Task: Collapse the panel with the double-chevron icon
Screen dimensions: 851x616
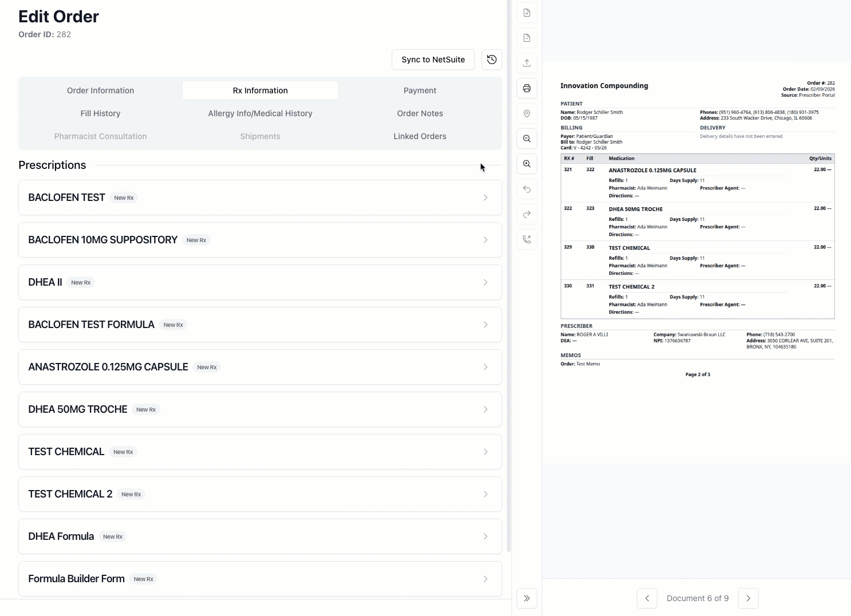Action: tap(526, 598)
